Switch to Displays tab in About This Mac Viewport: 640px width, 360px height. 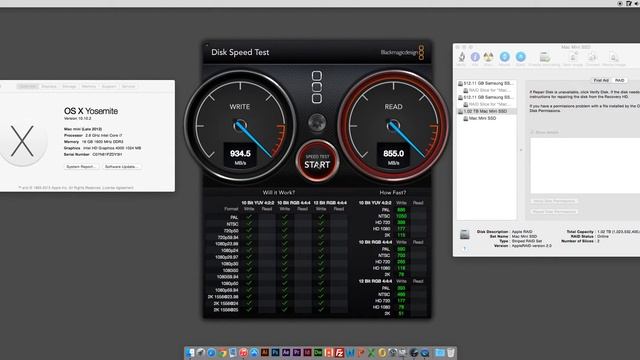coord(49,87)
